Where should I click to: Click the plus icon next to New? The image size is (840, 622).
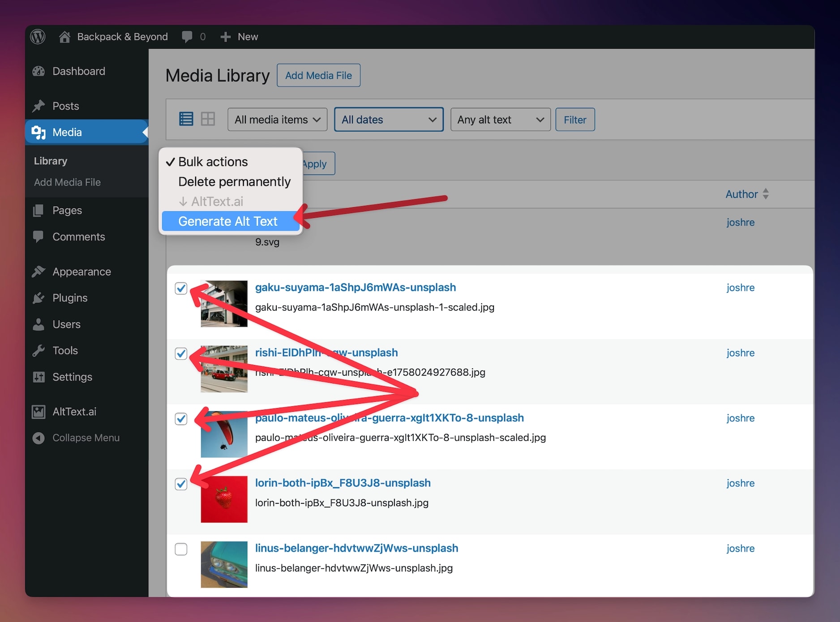226,37
